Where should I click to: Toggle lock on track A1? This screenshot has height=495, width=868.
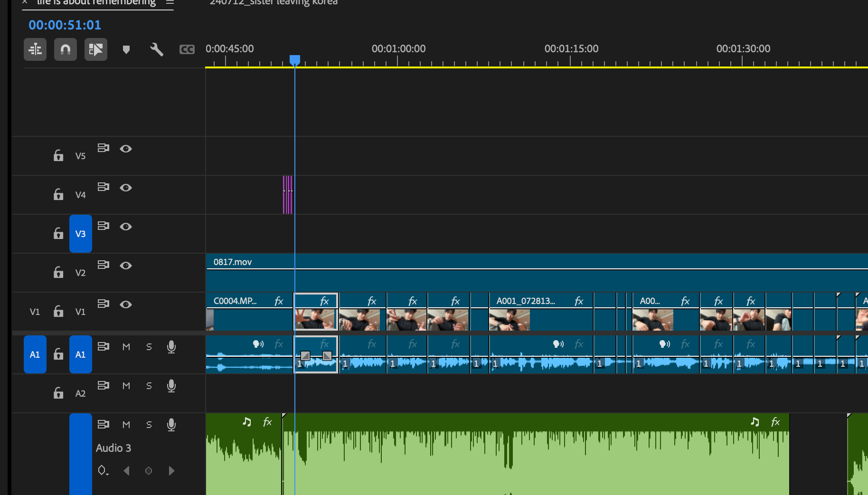[x=58, y=354]
